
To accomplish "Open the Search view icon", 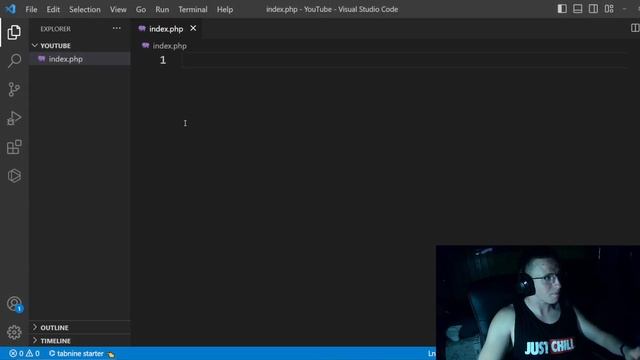I will 14,61.
